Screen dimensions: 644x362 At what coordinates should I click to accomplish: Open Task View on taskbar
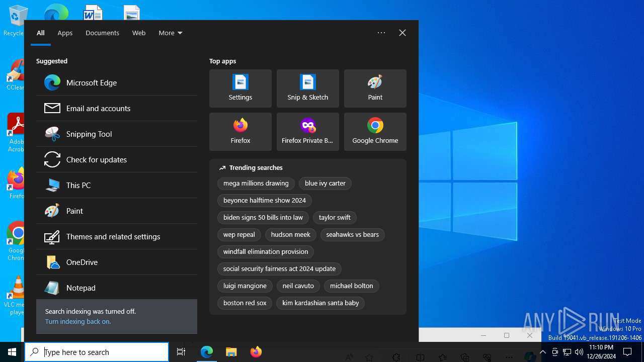pyautogui.click(x=181, y=352)
